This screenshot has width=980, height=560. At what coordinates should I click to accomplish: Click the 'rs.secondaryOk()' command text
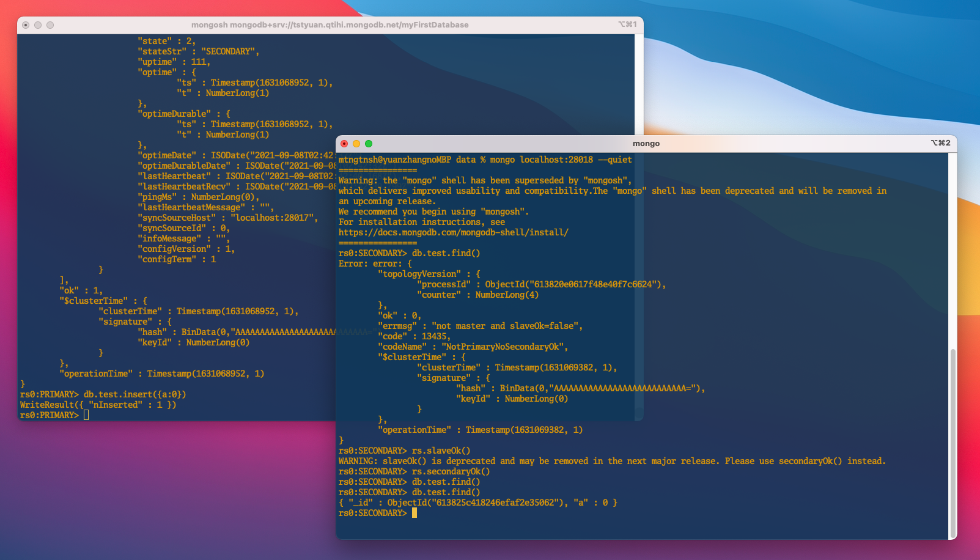(x=451, y=471)
